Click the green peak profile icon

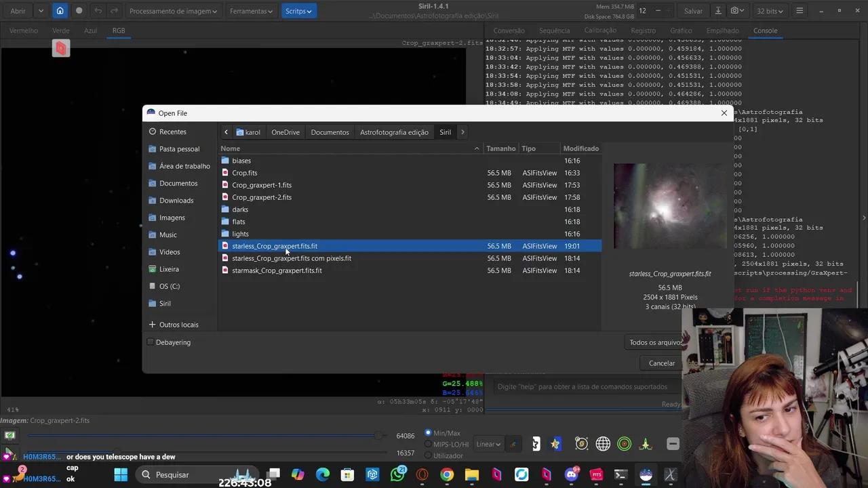pyautogui.click(x=646, y=444)
